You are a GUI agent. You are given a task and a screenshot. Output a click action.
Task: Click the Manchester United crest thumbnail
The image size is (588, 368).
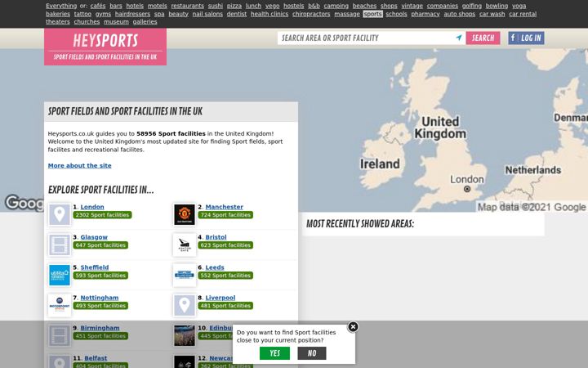click(185, 214)
